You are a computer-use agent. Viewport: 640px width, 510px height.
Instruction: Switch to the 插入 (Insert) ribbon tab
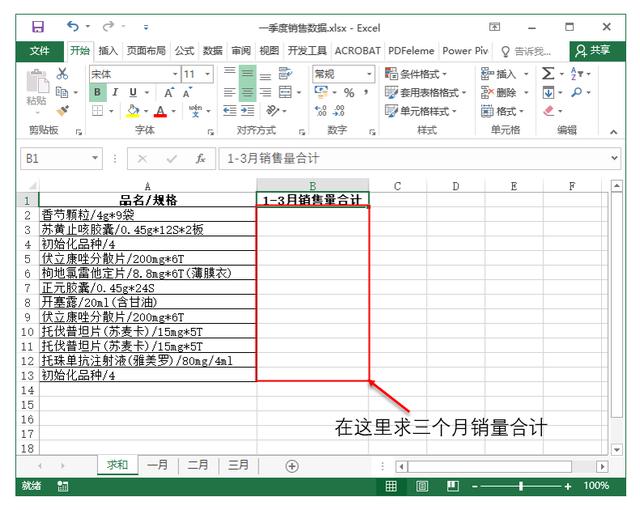pos(108,51)
